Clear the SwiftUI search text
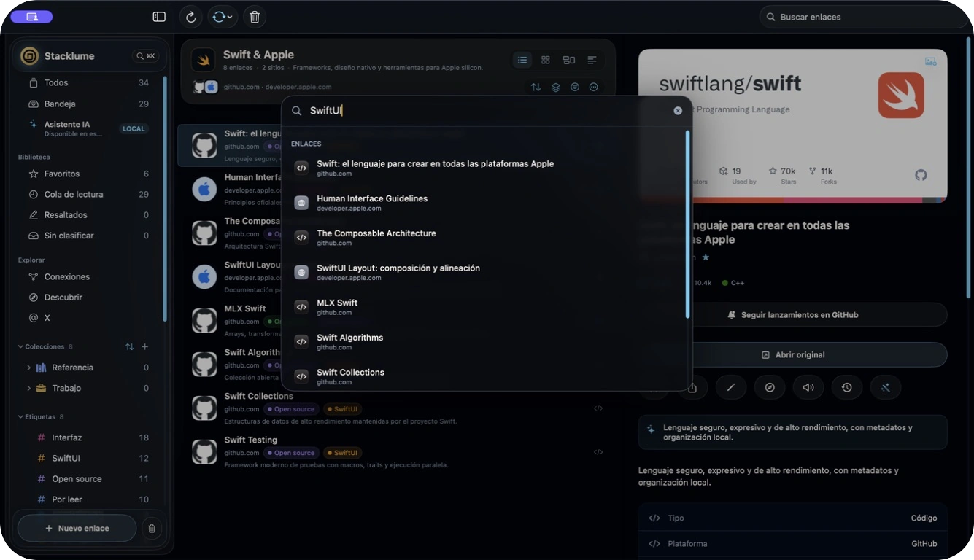This screenshot has height=560, width=974. tap(678, 111)
